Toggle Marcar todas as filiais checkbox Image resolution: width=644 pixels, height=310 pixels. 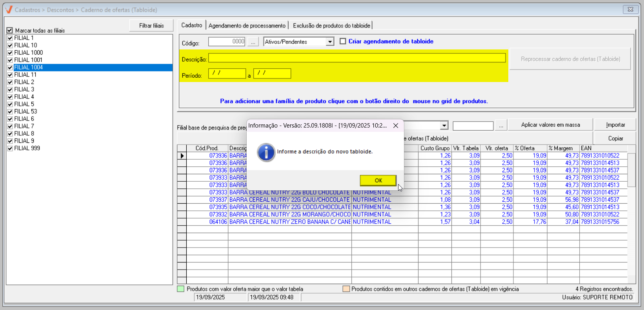[10, 30]
